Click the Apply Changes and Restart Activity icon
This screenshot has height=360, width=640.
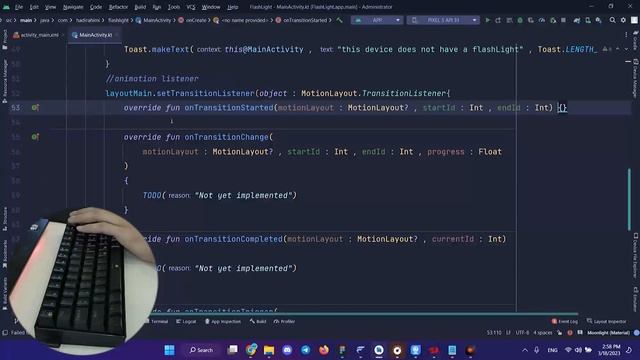(x=498, y=20)
